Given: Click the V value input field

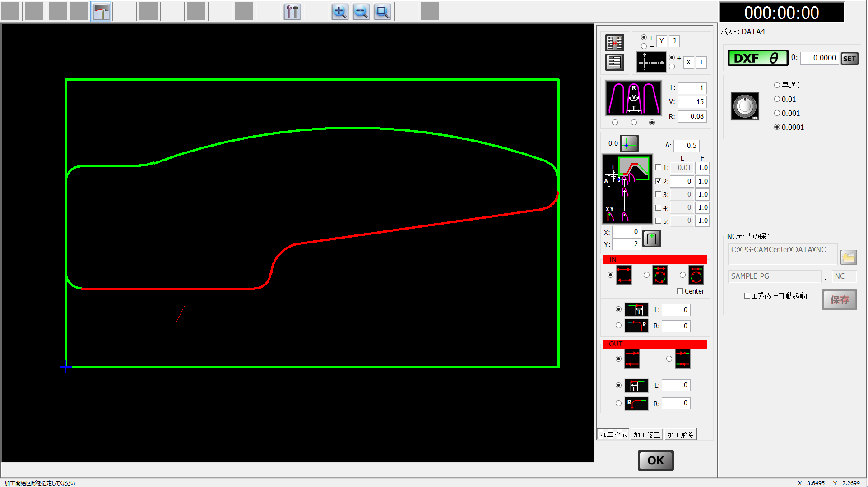Looking at the screenshot, I should pyautogui.click(x=692, y=102).
